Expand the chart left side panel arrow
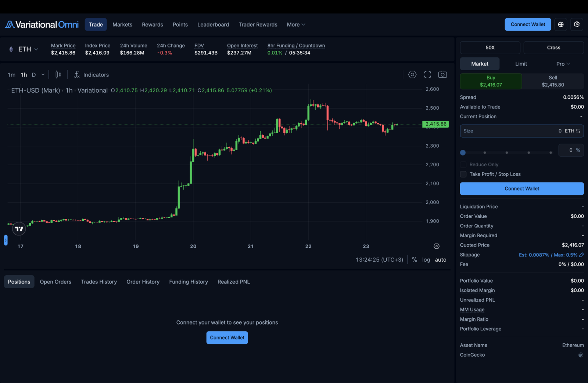The width and height of the screenshot is (588, 383). pos(6,240)
